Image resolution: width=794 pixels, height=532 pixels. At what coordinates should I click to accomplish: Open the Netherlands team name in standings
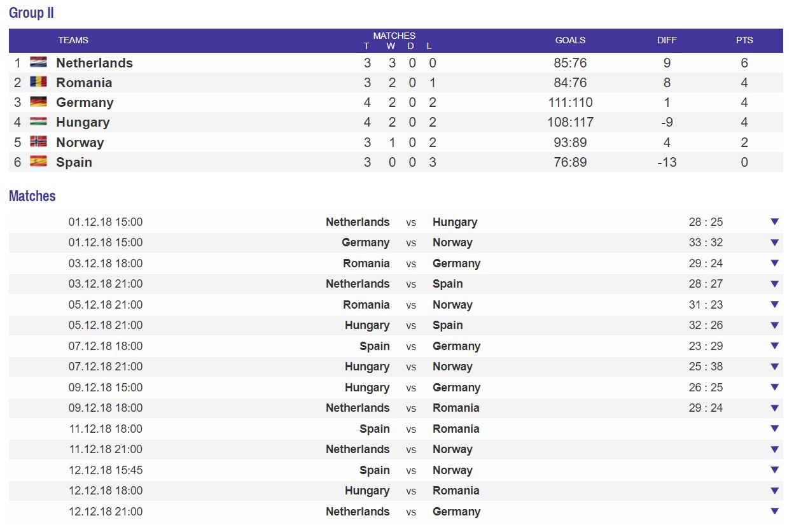point(94,62)
